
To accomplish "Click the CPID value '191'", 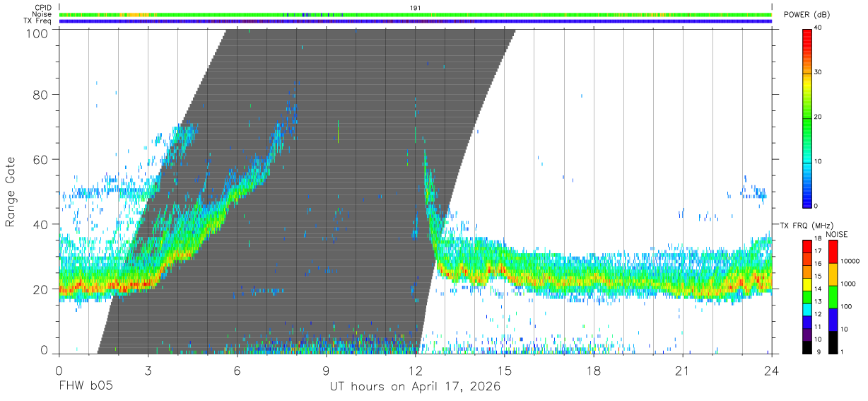I will coord(416,8).
